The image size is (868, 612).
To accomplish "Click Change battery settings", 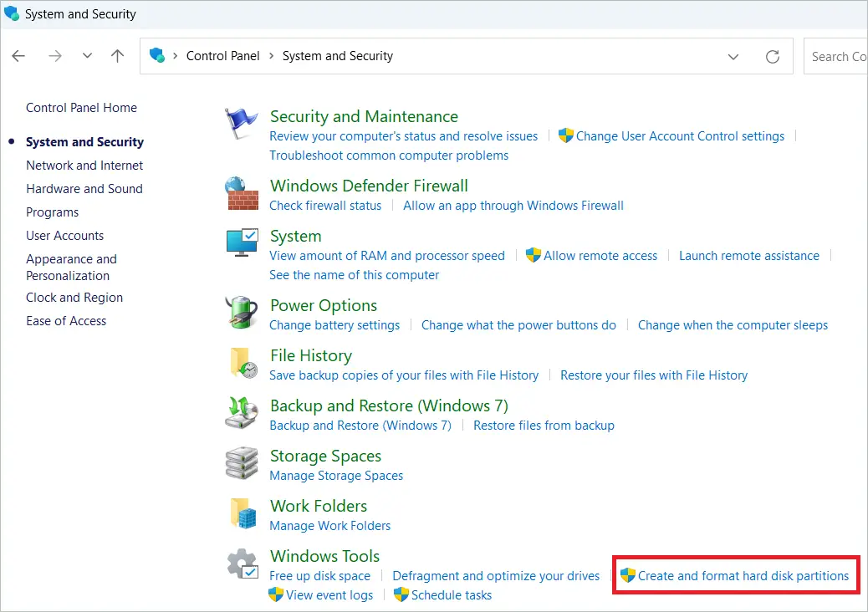I will [x=334, y=325].
